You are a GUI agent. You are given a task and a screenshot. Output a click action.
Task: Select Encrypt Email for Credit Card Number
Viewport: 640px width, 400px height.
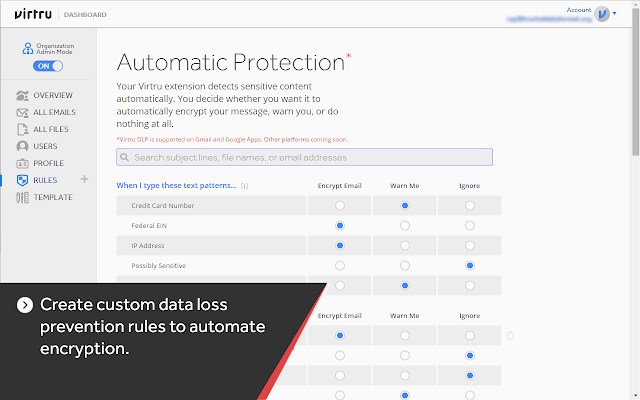click(340, 205)
